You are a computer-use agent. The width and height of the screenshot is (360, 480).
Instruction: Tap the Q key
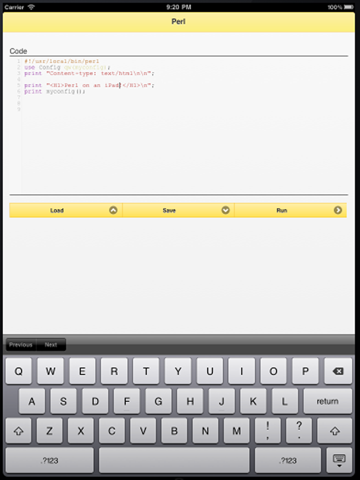[19, 371]
